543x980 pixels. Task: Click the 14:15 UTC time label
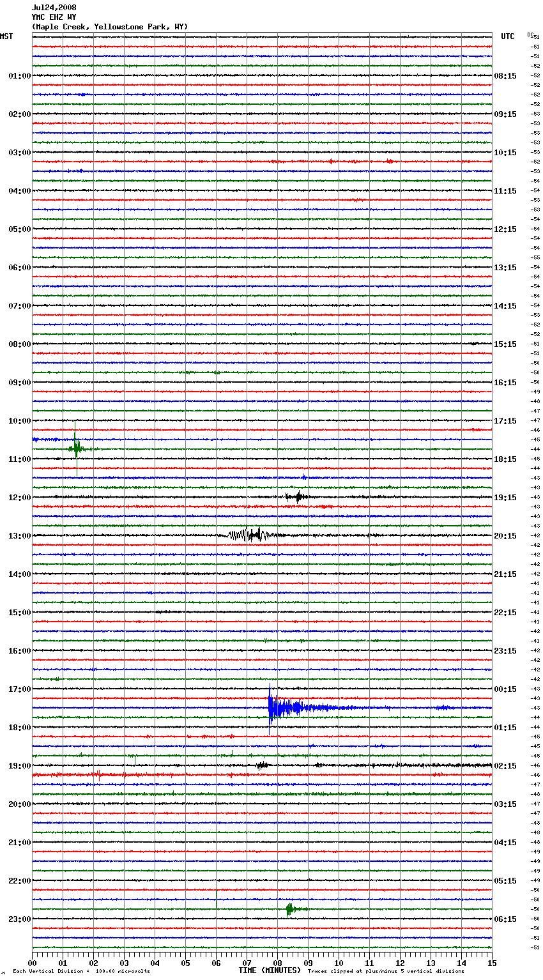click(x=505, y=306)
